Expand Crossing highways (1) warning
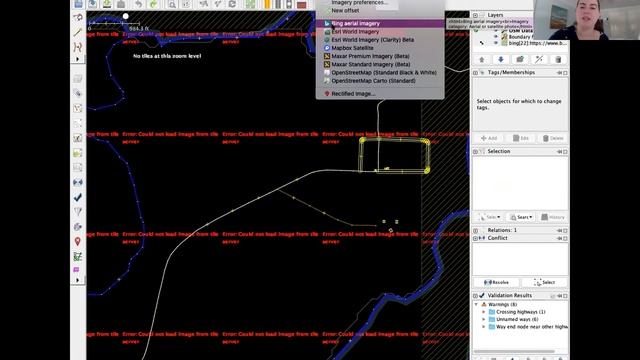 pyautogui.click(x=484, y=312)
